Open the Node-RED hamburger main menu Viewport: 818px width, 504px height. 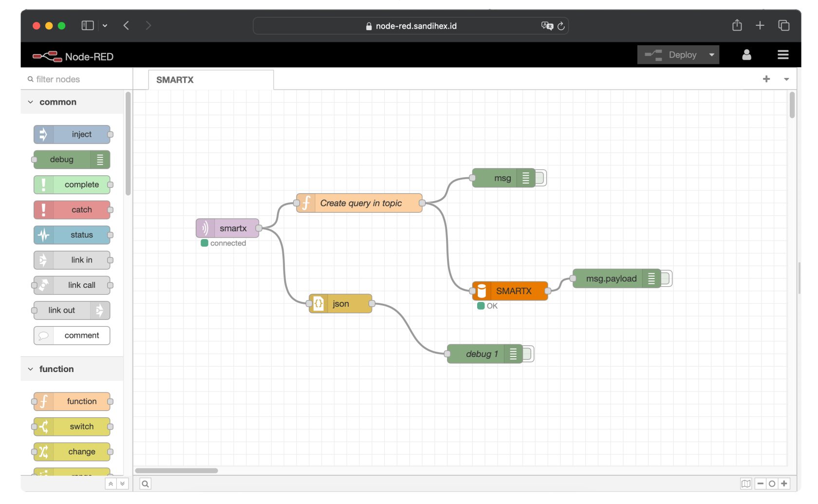pyautogui.click(x=783, y=55)
